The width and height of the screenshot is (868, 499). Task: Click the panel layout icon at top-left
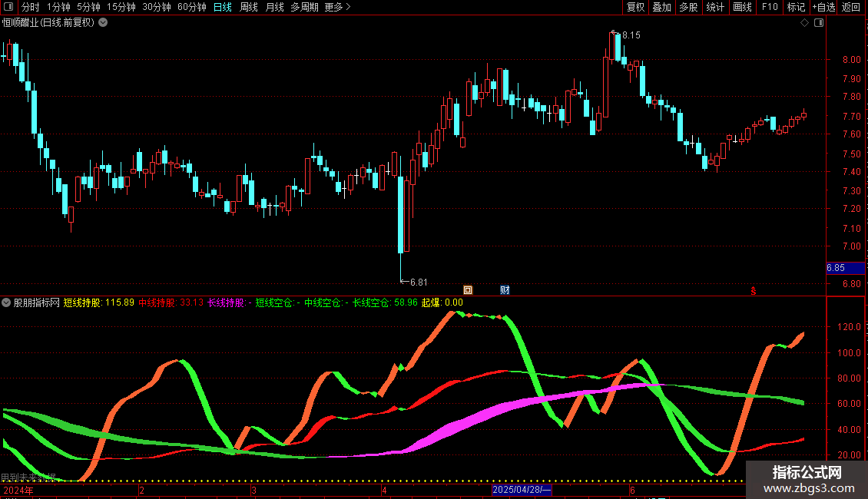8,7
